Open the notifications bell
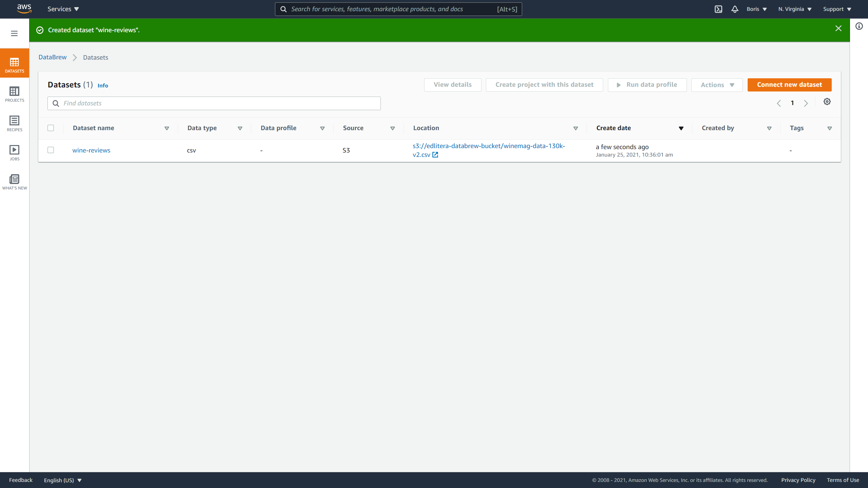Screen dimensions: 868x488 (x=735, y=9)
